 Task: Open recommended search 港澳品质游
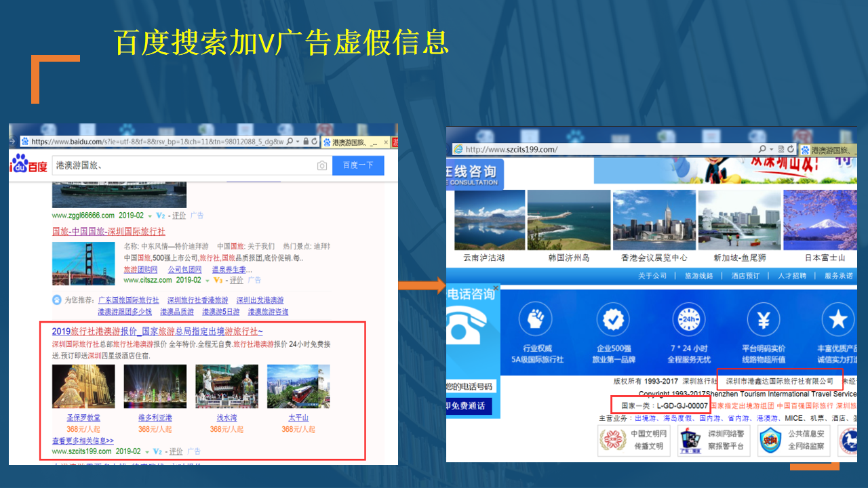(x=176, y=312)
